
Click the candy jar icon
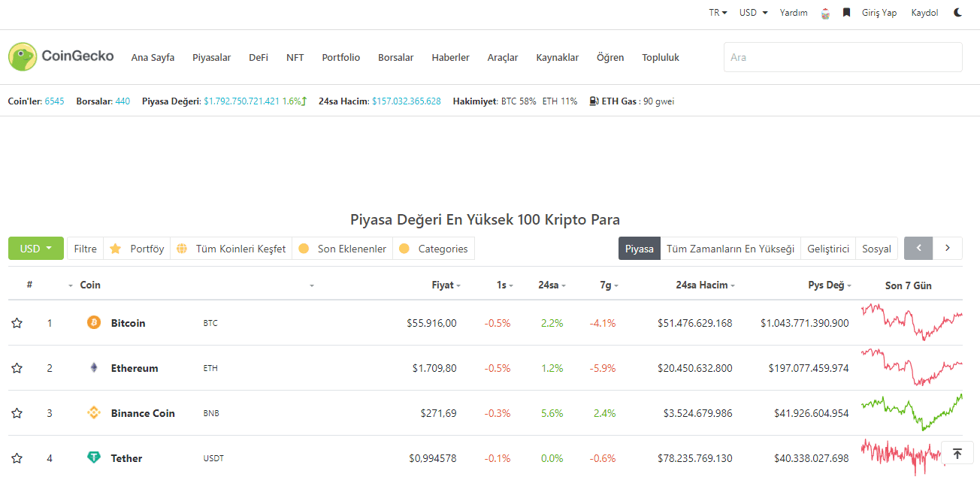pyautogui.click(x=825, y=13)
